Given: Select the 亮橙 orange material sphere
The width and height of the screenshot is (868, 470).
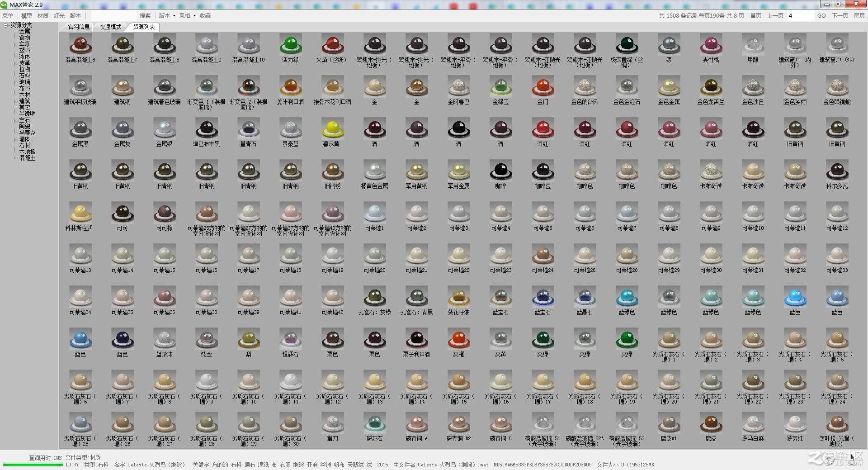Looking at the screenshot, I should click(x=458, y=339).
